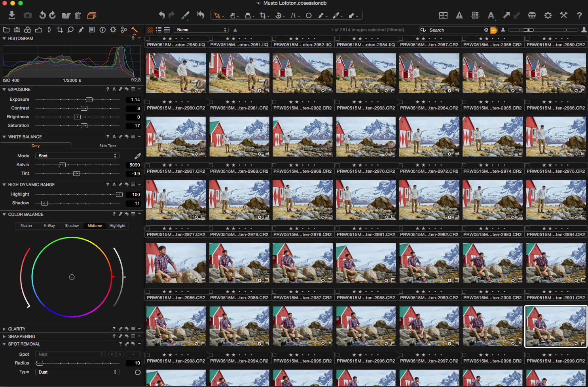Screen dimensions: 588x387
Task: Expand the Clarity panel
Action: tap(4, 329)
